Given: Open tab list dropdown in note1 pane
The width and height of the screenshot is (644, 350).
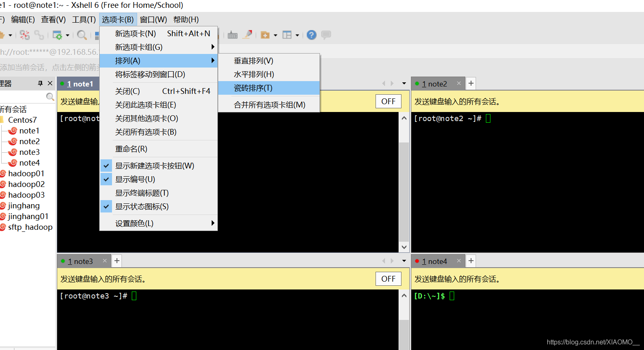Looking at the screenshot, I should (404, 83).
